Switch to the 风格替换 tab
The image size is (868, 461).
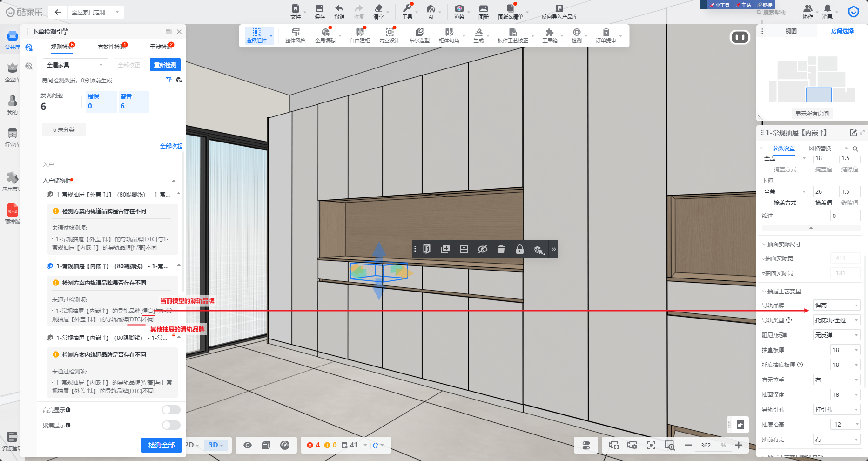tap(820, 149)
